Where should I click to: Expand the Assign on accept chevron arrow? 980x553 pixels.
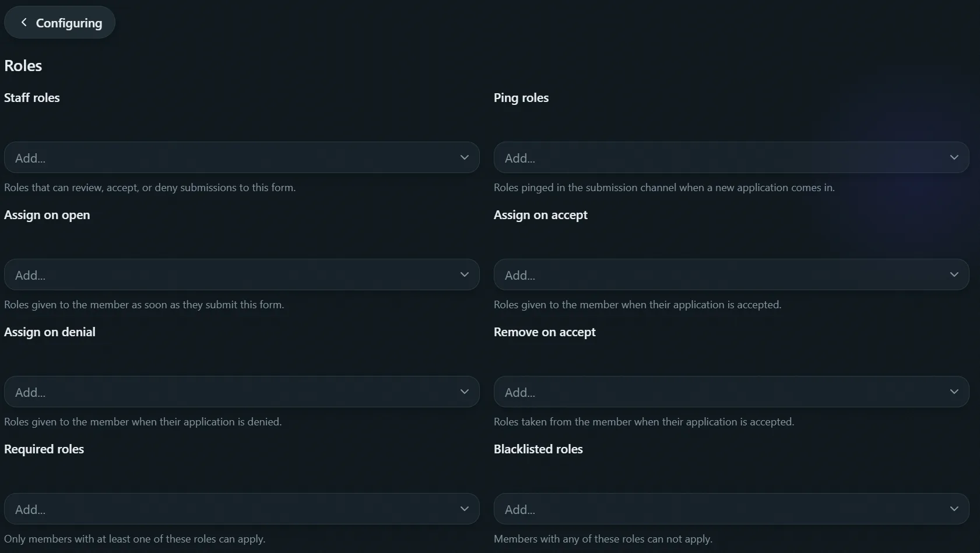tap(954, 274)
